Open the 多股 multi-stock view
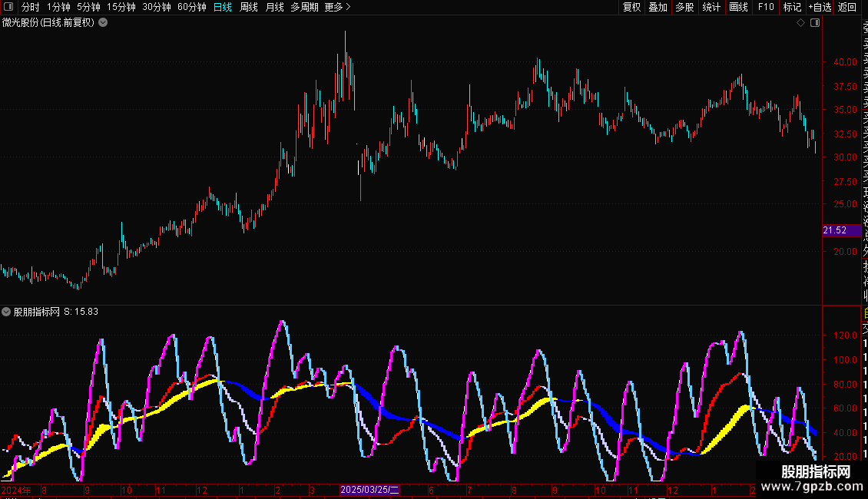Viewport: 868px width, 499px height. pos(684,7)
